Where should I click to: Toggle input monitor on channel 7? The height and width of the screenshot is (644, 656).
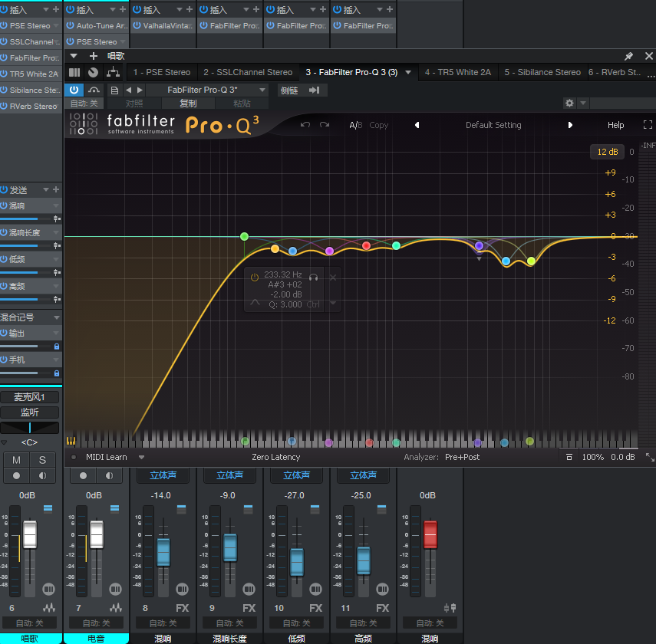click(109, 475)
